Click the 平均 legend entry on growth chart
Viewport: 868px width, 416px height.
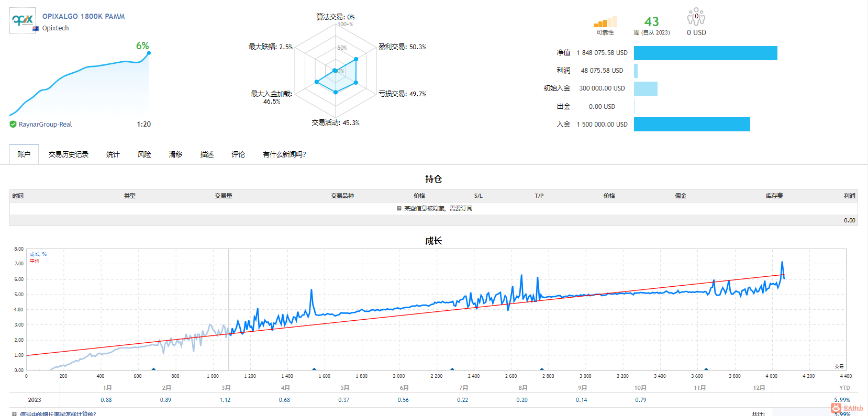[35, 261]
